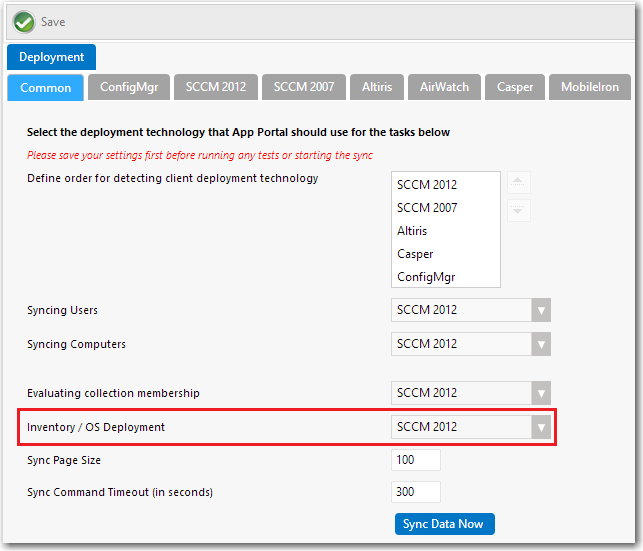Viewport: 643px width, 551px height.
Task: Click the Sync Command Timeout label
Action: pos(120,492)
